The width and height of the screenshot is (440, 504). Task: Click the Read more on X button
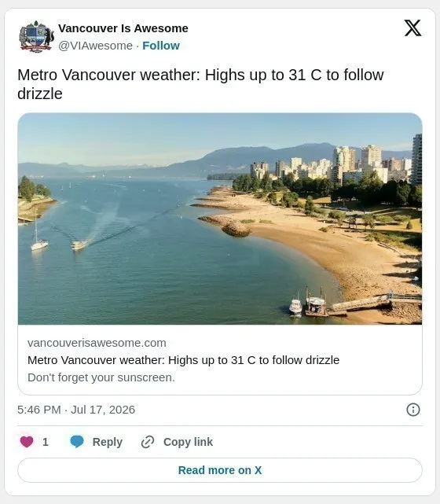[220, 470]
